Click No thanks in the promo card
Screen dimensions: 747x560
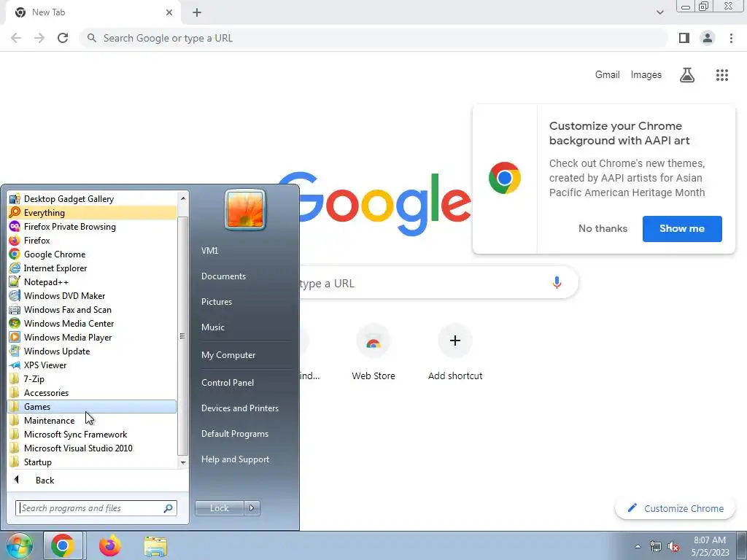603,228
